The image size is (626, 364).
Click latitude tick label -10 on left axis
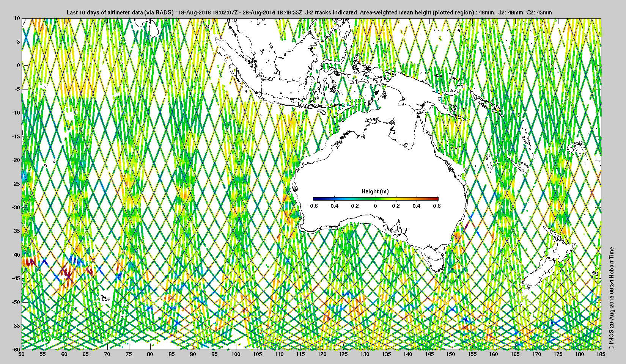[16, 113]
